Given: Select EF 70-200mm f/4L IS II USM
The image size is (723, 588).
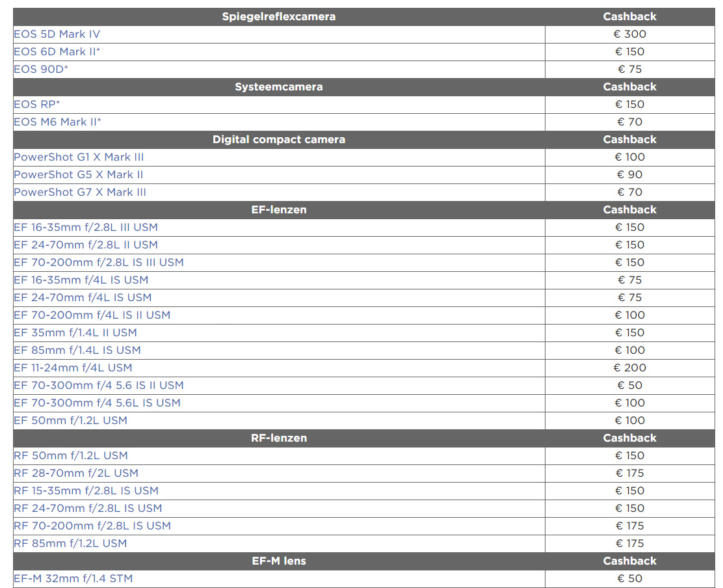Looking at the screenshot, I should 92,315.
